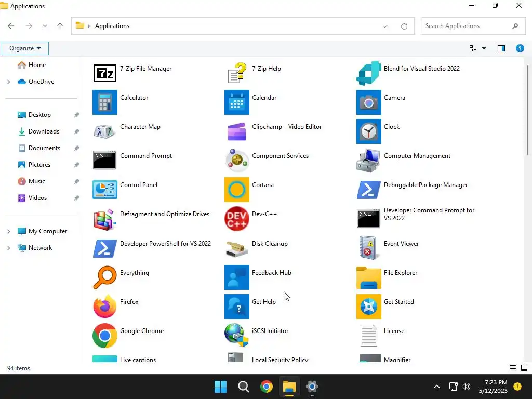This screenshot has width=532, height=399.
Task: Click the Command Prompt icon
Action: 104,160
